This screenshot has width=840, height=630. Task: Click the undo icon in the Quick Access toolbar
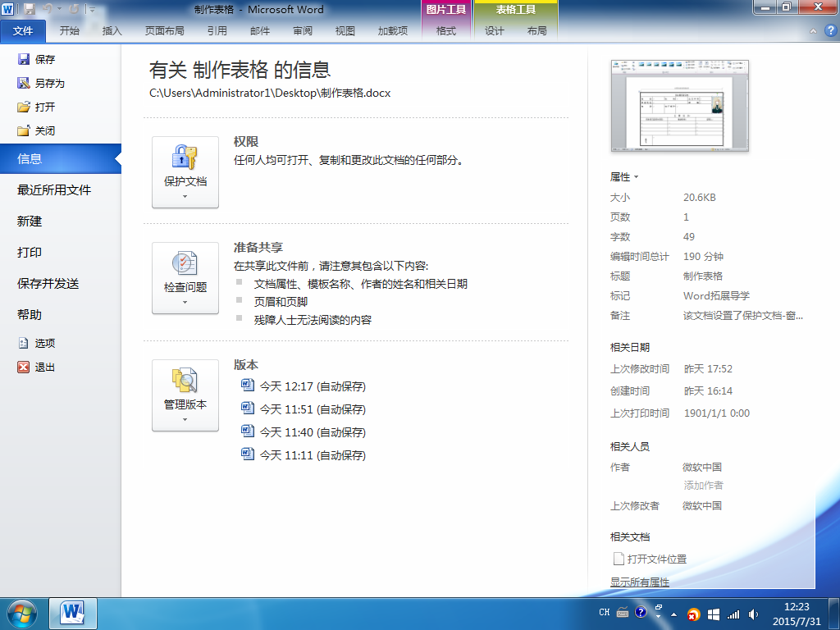48,9
